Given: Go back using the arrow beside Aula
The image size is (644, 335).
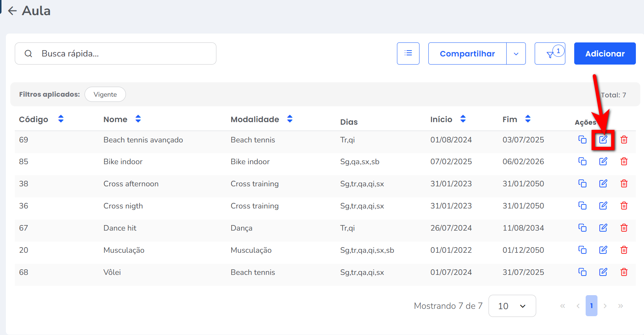Looking at the screenshot, I should [13, 11].
